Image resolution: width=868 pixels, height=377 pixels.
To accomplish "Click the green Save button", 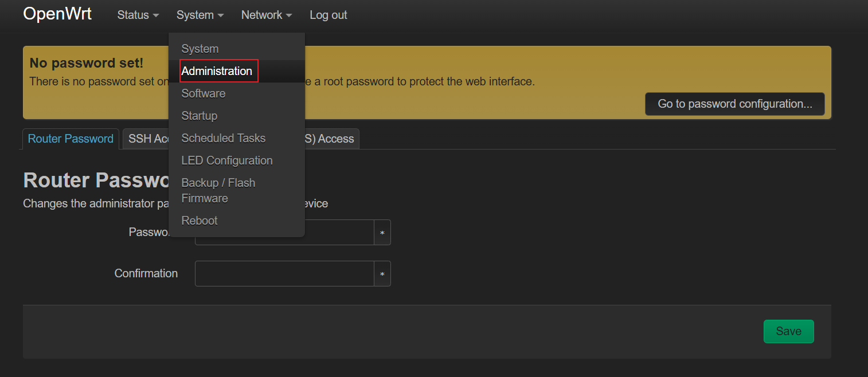I will [788, 331].
